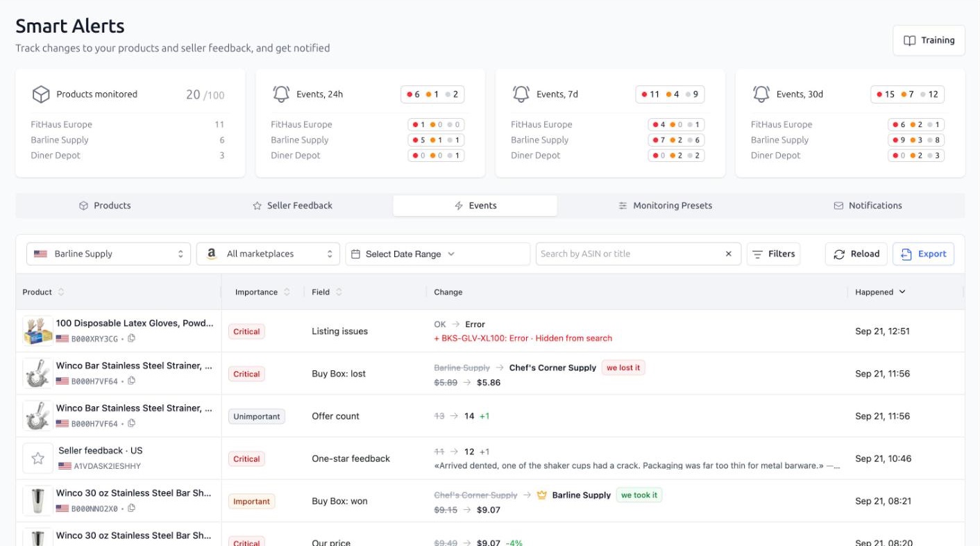Click the Events 30d total counts badge
Screen dimensions: 980x546
[x=907, y=94]
